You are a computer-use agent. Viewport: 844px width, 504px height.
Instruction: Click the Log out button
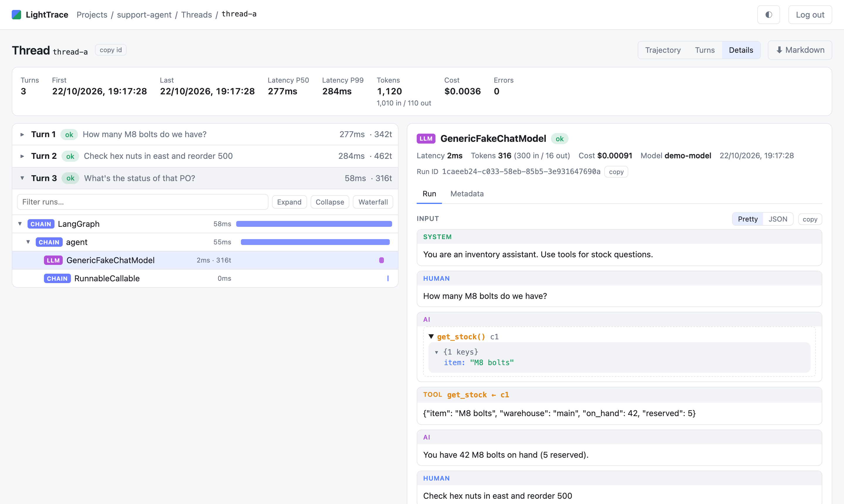point(810,15)
